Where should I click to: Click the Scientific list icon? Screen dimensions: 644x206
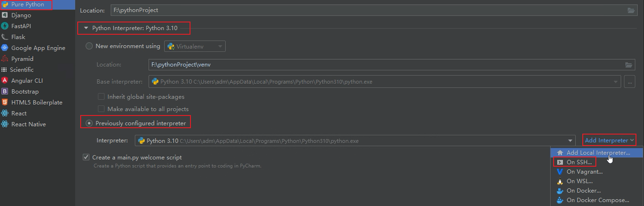tap(4, 70)
